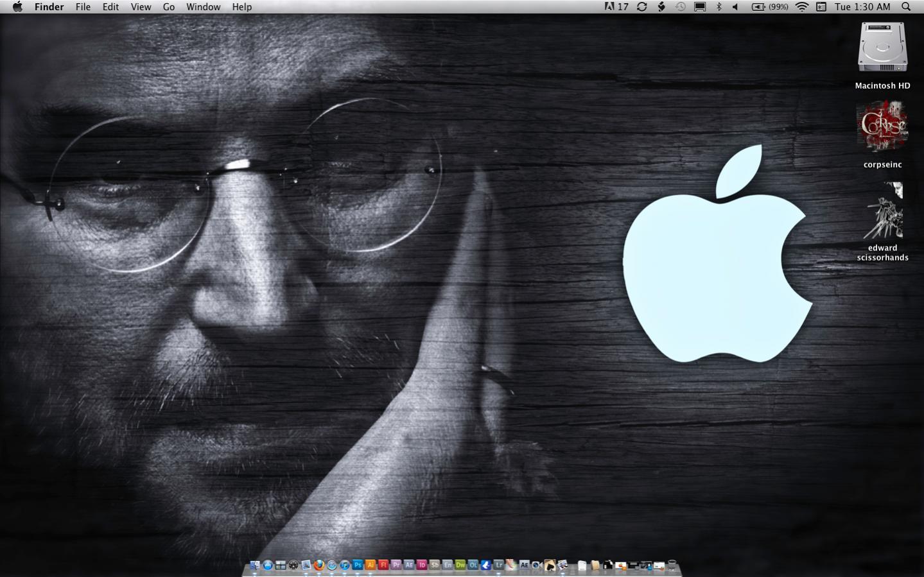Image resolution: width=924 pixels, height=577 pixels.
Task: Open the input/character viewer menu icon
Action: [x=821, y=6]
